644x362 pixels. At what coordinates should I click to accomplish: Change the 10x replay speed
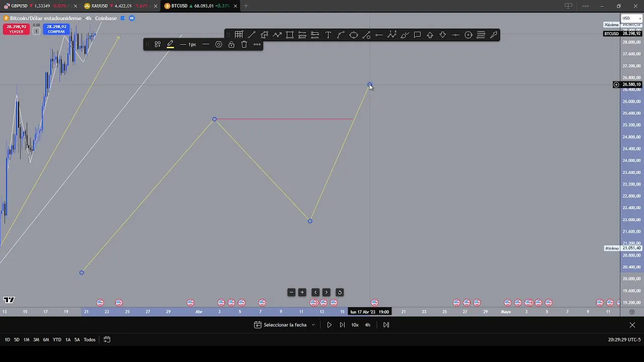355,325
